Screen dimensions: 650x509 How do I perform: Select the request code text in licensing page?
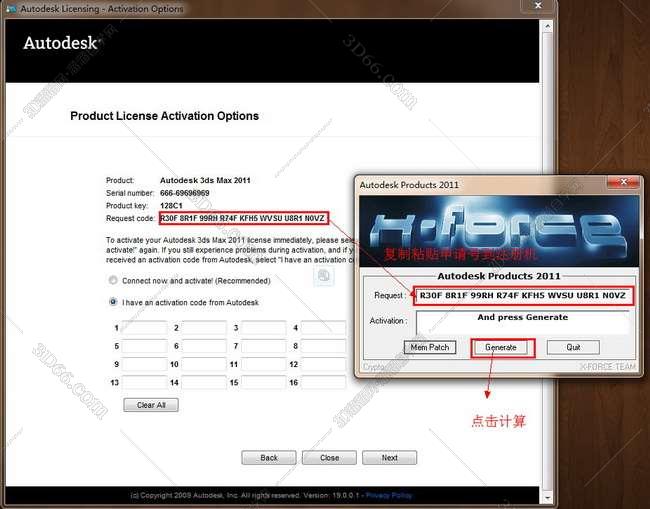coord(242,218)
